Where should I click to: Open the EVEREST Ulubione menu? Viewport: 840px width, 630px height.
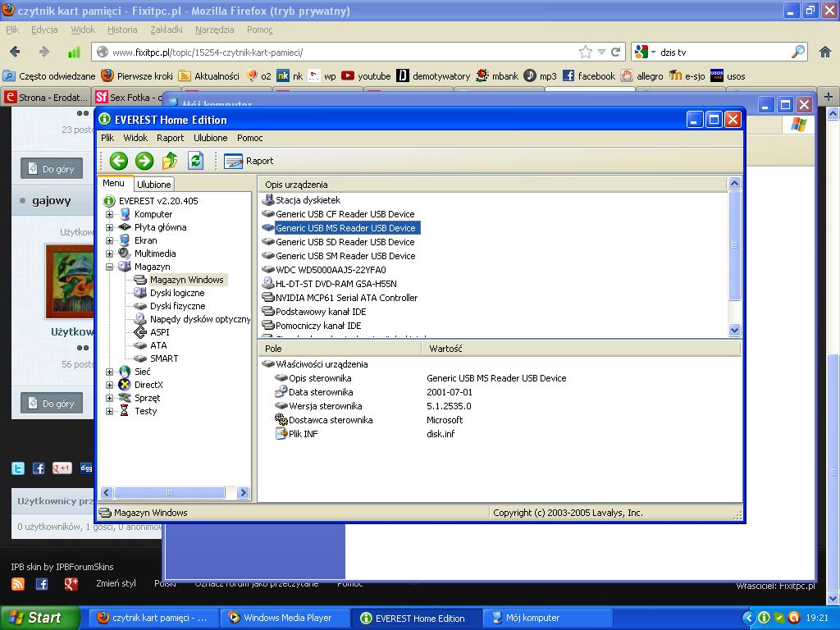click(211, 138)
